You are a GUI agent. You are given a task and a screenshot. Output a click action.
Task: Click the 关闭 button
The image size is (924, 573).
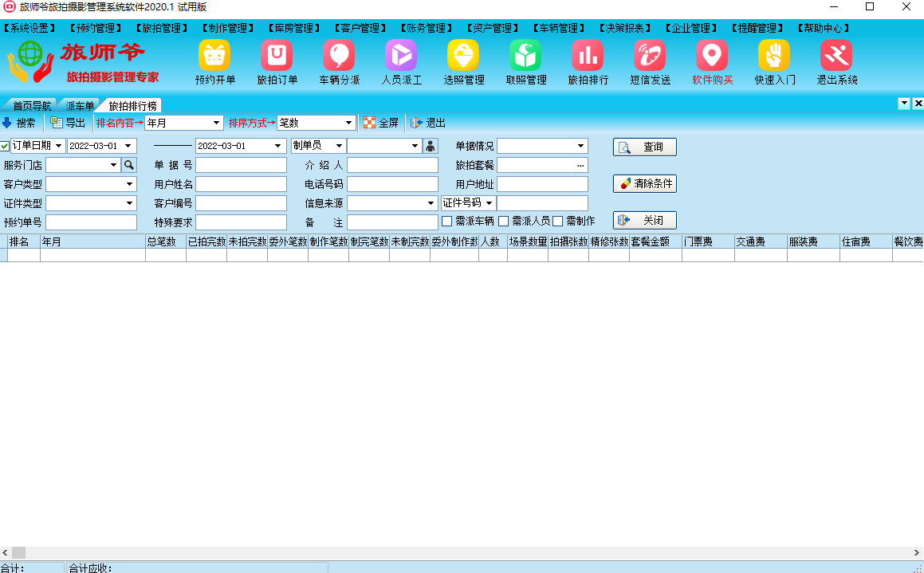(x=645, y=220)
